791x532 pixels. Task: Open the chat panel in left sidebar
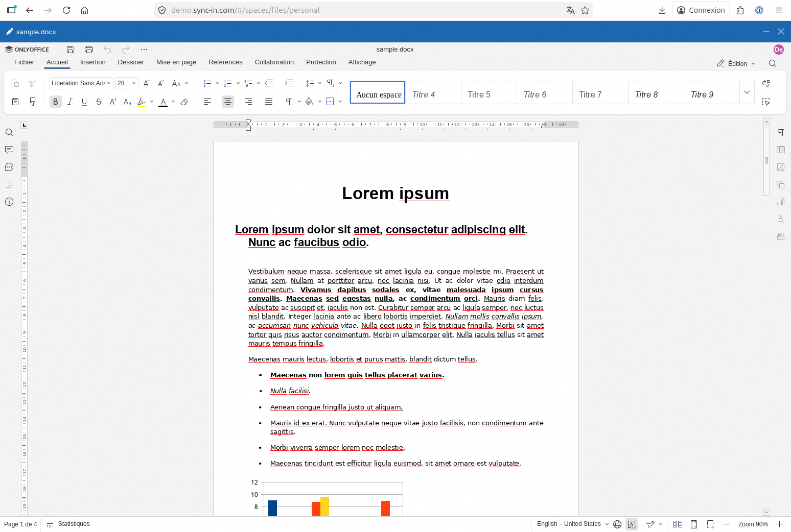[x=9, y=167]
